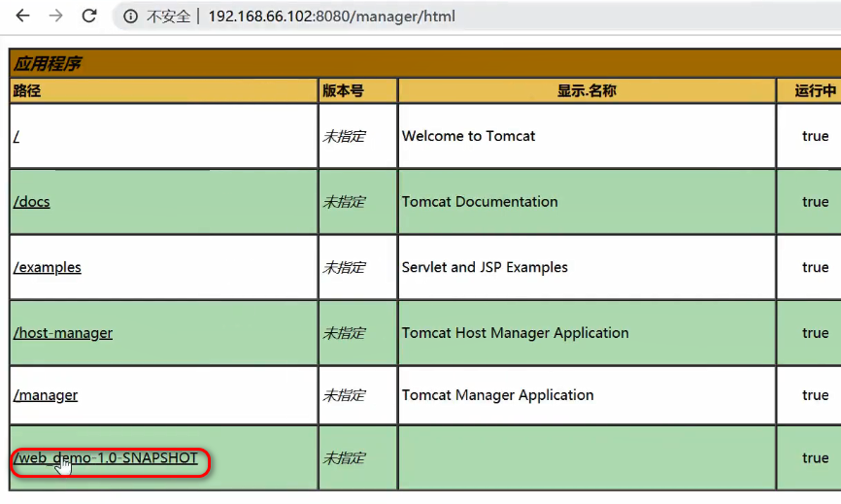This screenshot has width=841, height=504.
Task: Click true status in the /docs row
Action: (815, 202)
